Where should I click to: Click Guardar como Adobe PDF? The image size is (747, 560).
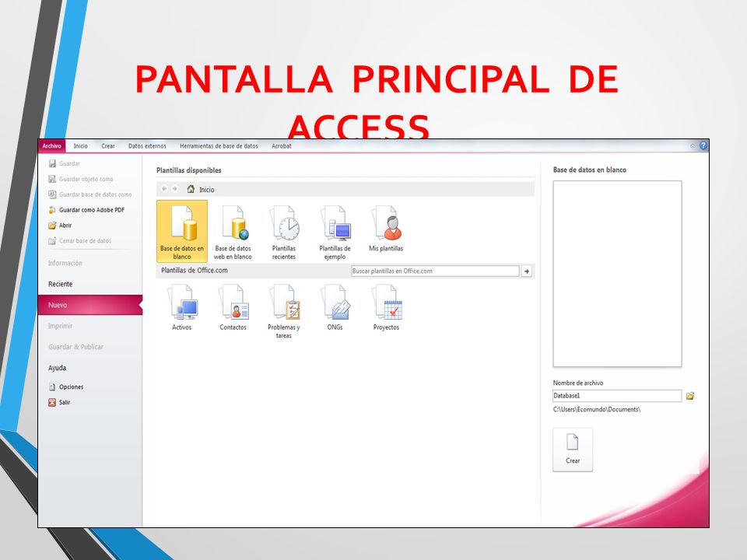click(86, 210)
